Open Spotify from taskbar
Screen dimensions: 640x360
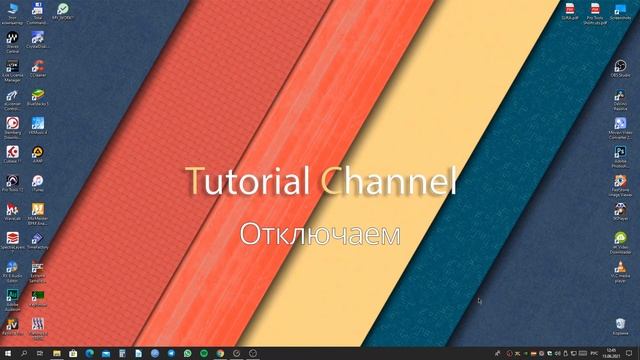tap(204, 353)
